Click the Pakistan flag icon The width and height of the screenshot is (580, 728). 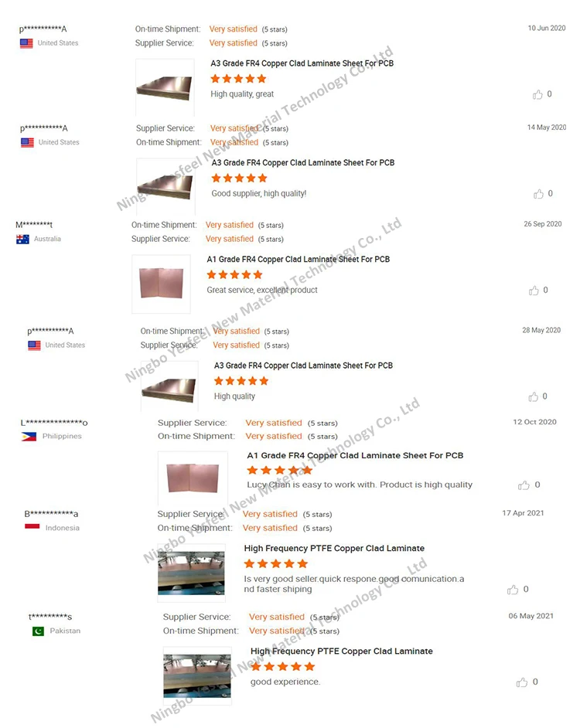(x=38, y=631)
